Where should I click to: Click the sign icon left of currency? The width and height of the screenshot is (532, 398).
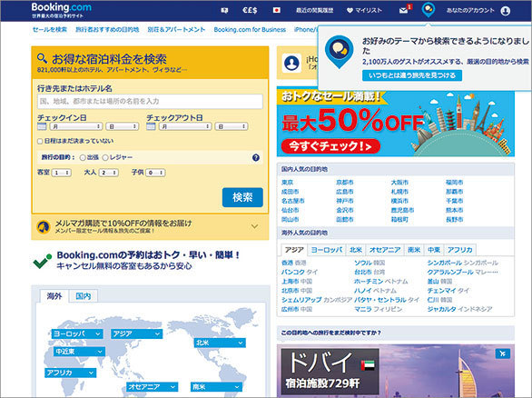pyautogui.click(x=224, y=11)
